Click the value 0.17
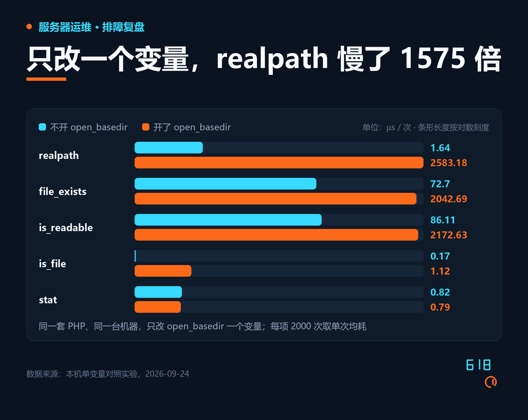528x420 pixels. coord(440,256)
